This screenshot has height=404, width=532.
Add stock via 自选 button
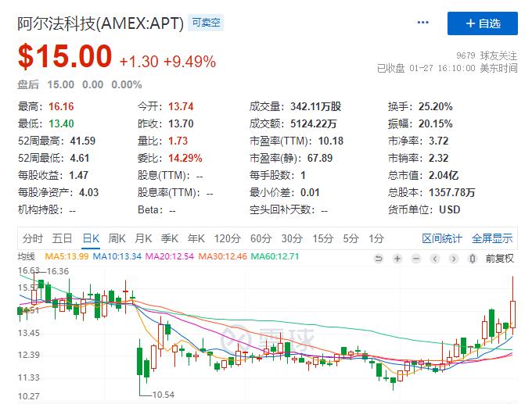[x=483, y=23]
